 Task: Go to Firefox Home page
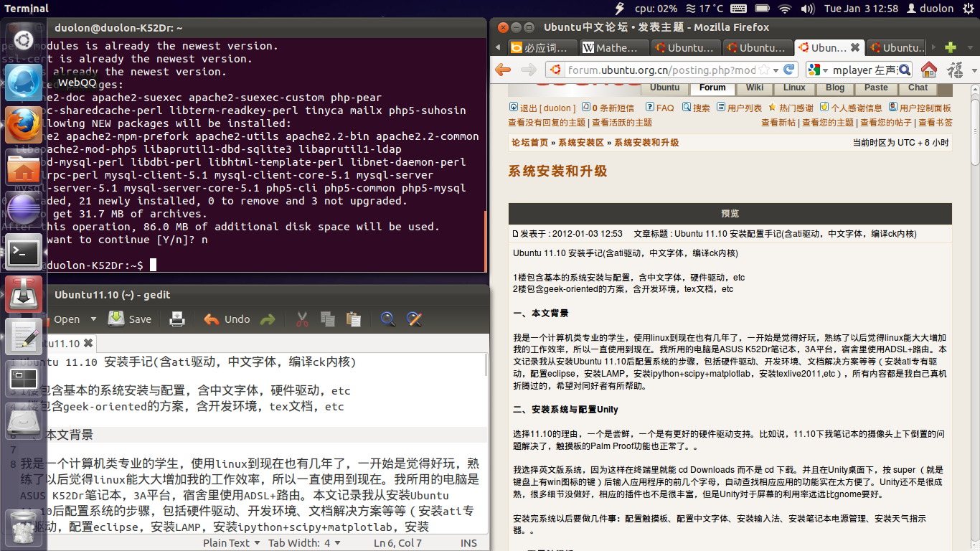pyautogui.click(x=929, y=70)
